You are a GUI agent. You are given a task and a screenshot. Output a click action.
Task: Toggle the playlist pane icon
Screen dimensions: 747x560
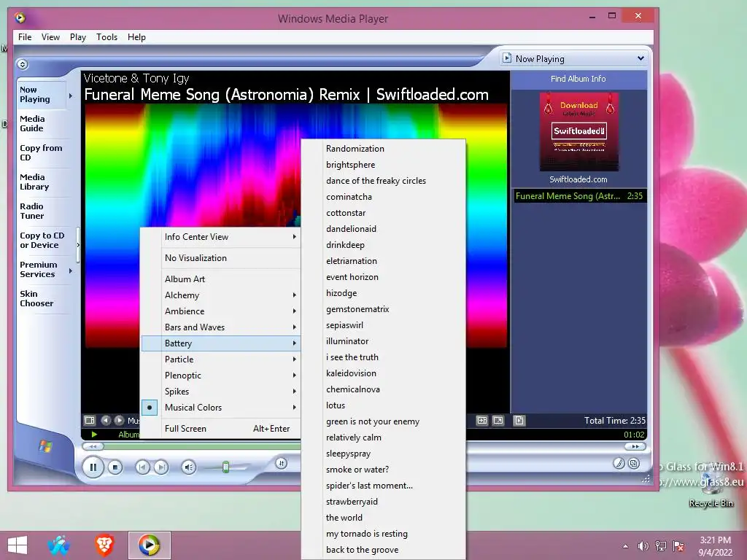coord(519,421)
